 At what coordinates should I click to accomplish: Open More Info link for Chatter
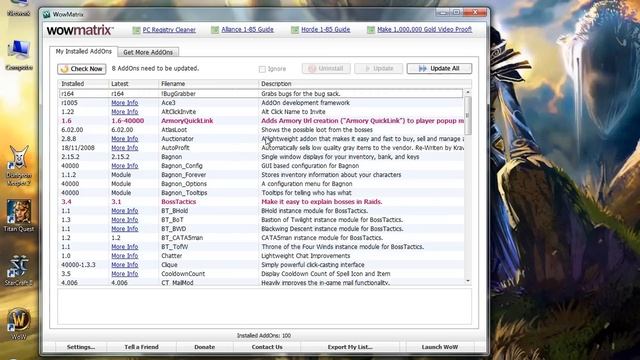[124, 256]
